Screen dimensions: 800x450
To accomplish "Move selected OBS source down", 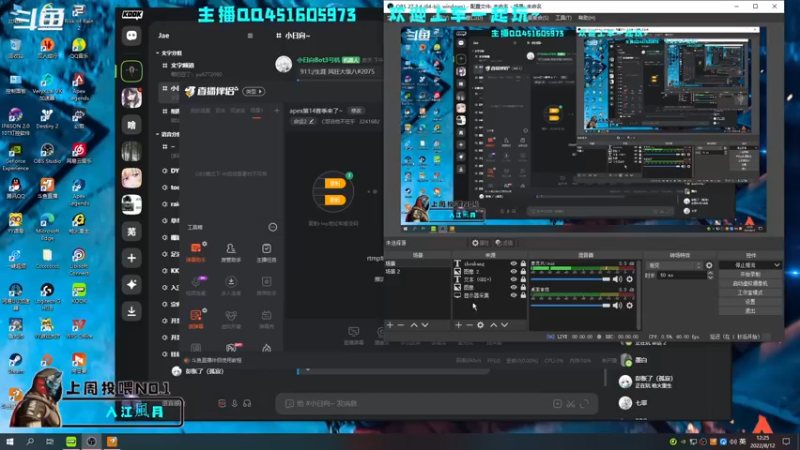I will tap(504, 325).
